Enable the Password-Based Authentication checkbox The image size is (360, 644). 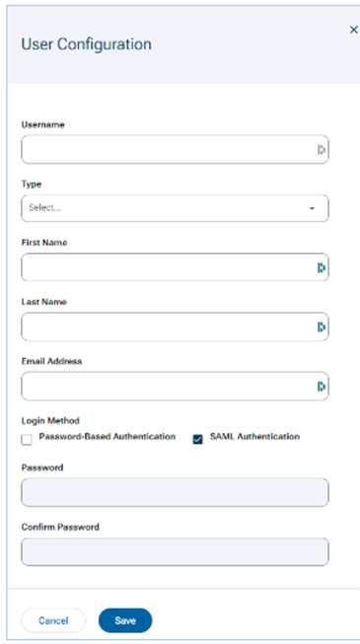coord(27,440)
